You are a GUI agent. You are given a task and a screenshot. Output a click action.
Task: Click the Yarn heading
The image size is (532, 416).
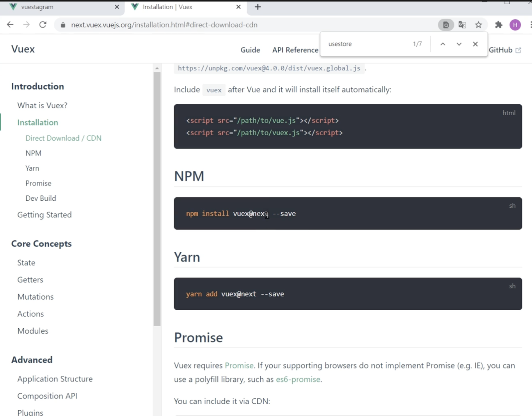click(x=187, y=257)
